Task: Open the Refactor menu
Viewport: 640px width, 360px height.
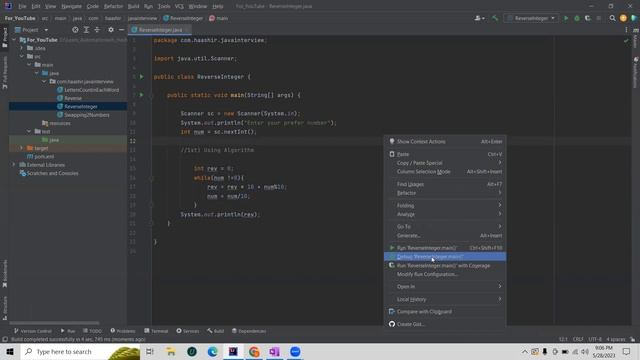Action: tap(113, 6)
